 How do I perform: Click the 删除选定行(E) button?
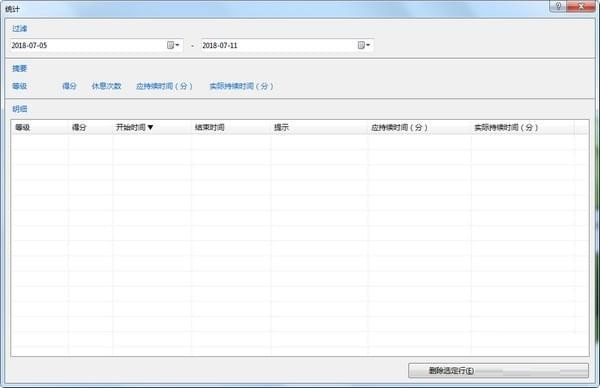(x=498, y=370)
